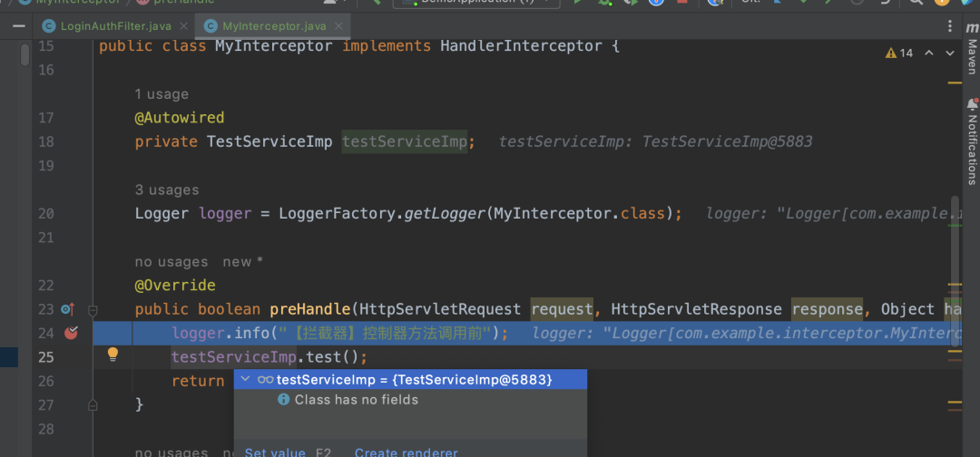This screenshot has width=980, height=457.
Task: Click the glasses watch icon beside testServiceImp in popup
Action: coord(266,379)
